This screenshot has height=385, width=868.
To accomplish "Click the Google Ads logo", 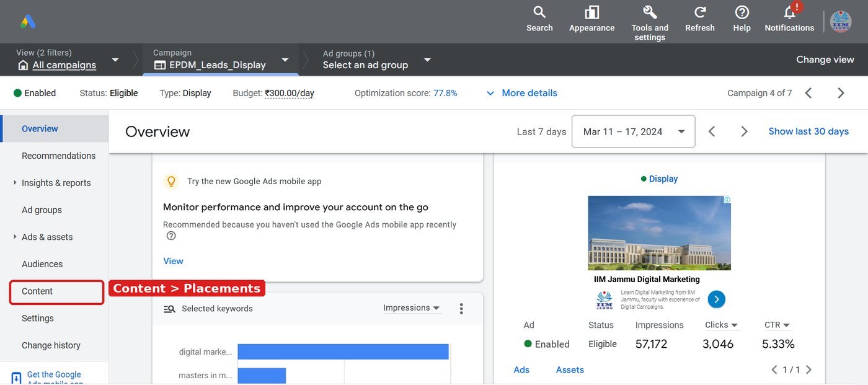I will (x=28, y=22).
